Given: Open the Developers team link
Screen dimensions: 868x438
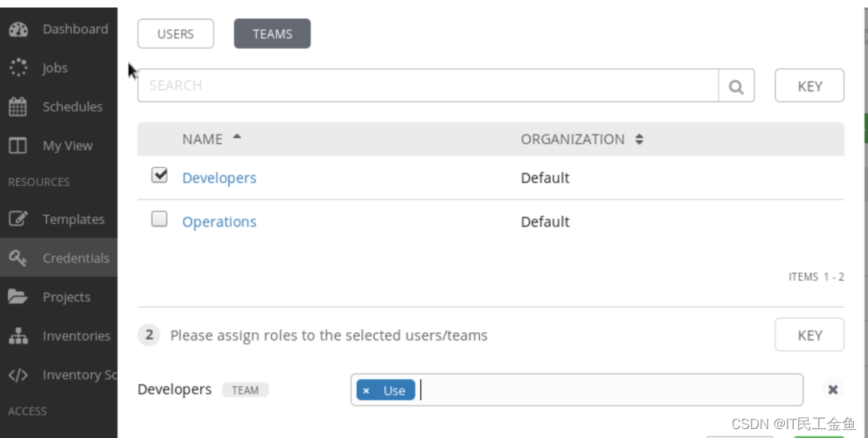Looking at the screenshot, I should pyautogui.click(x=219, y=178).
